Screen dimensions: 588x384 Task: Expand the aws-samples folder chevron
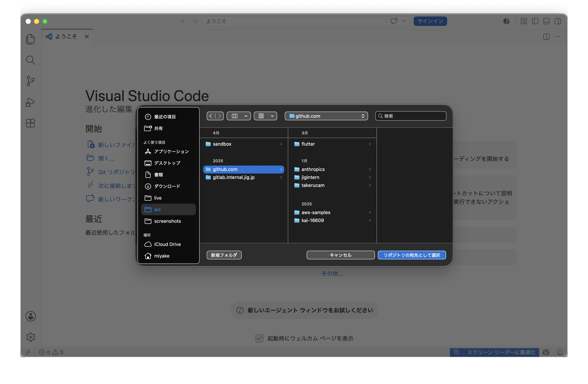tap(370, 212)
